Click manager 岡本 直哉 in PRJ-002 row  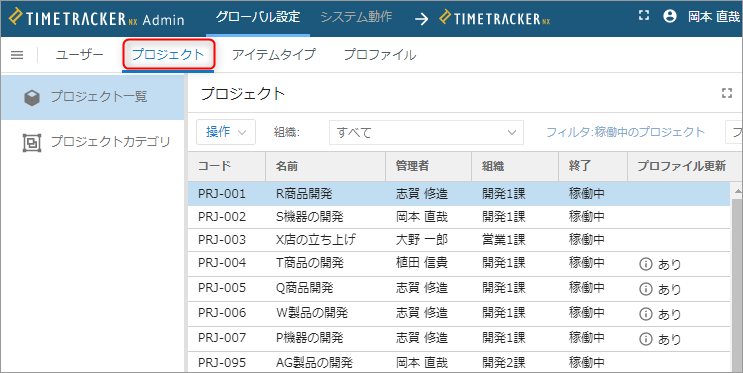[x=422, y=217]
